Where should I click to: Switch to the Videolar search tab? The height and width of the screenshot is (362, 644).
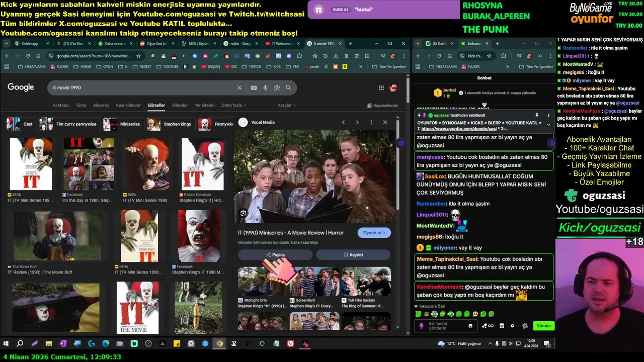(x=180, y=105)
